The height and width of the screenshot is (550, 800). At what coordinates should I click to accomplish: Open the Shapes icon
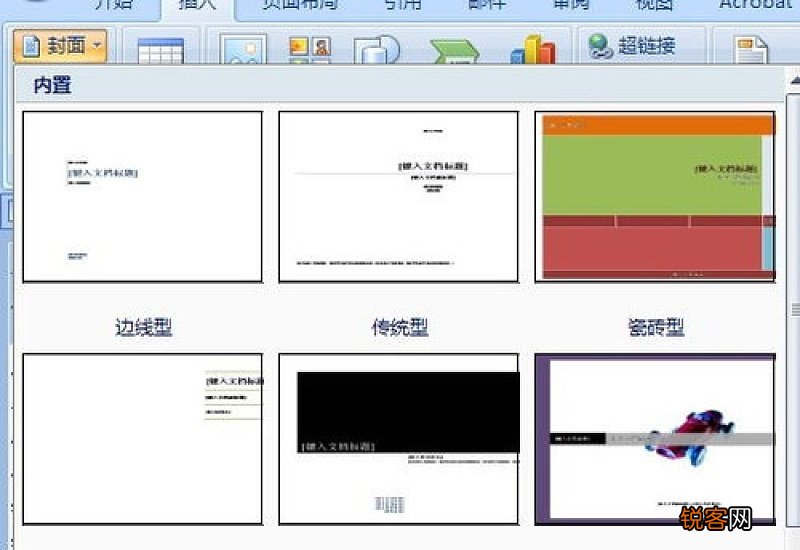377,49
